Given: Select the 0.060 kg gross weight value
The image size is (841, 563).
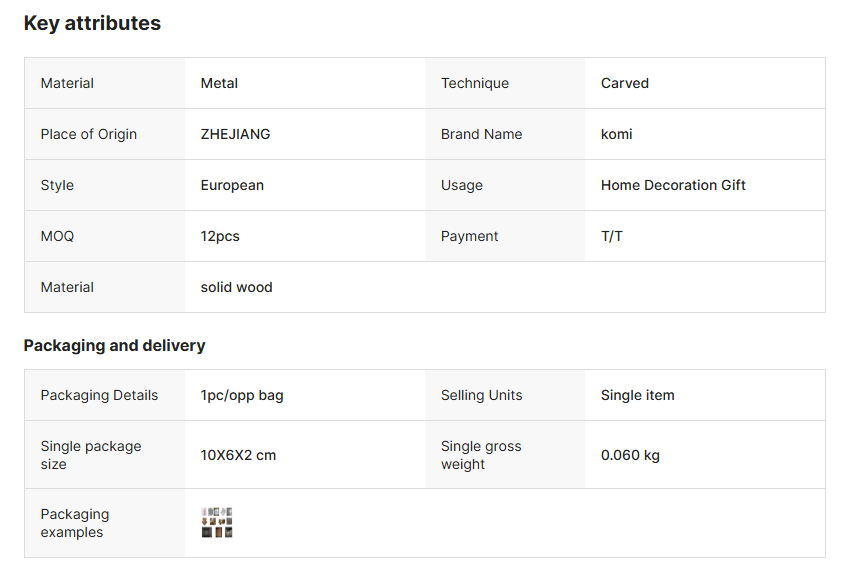Looking at the screenshot, I should 630,455.
